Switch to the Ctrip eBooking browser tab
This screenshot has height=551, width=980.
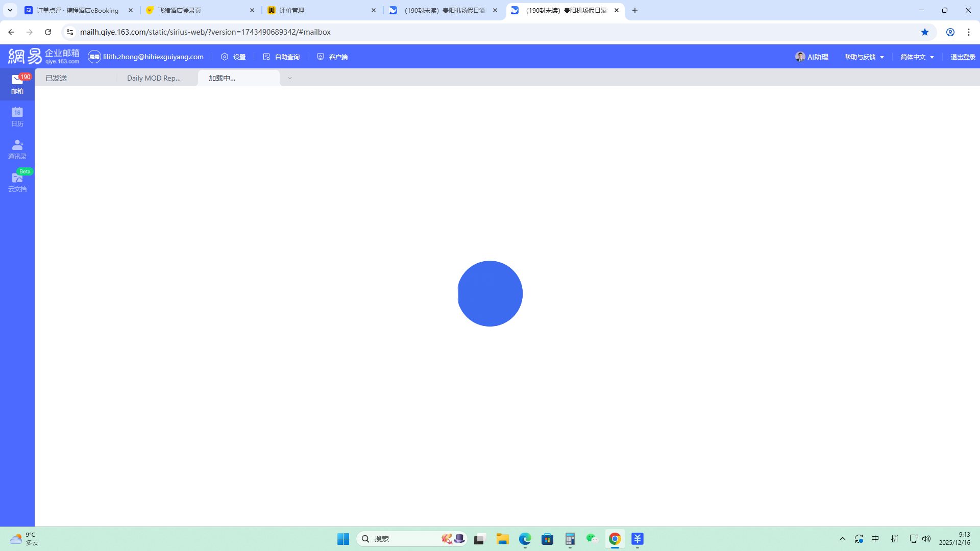click(78, 10)
